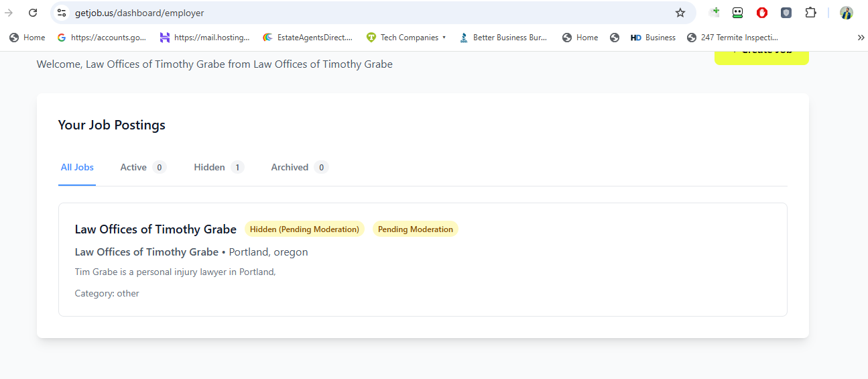The height and width of the screenshot is (379, 868).
Task: Switch to the Active jobs tab
Action: click(x=143, y=167)
